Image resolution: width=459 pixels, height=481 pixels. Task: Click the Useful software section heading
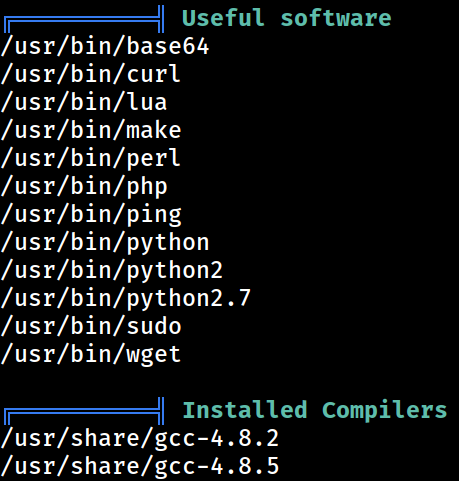[x=287, y=18]
